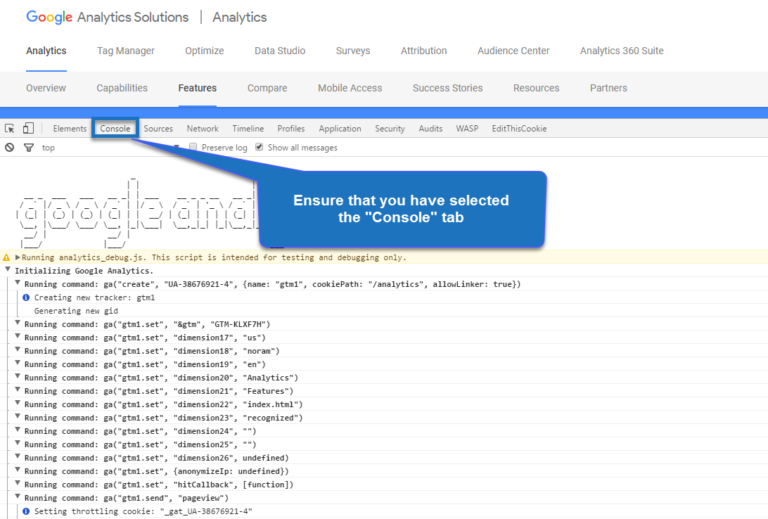Go to Tag Manager product link
768x519 pixels.
pyautogui.click(x=125, y=51)
